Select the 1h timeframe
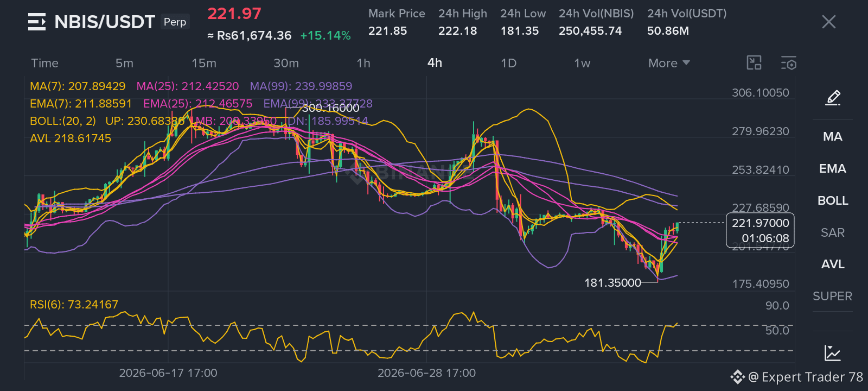The width and height of the screenshot is (868, 391). [x=363, y=63]
